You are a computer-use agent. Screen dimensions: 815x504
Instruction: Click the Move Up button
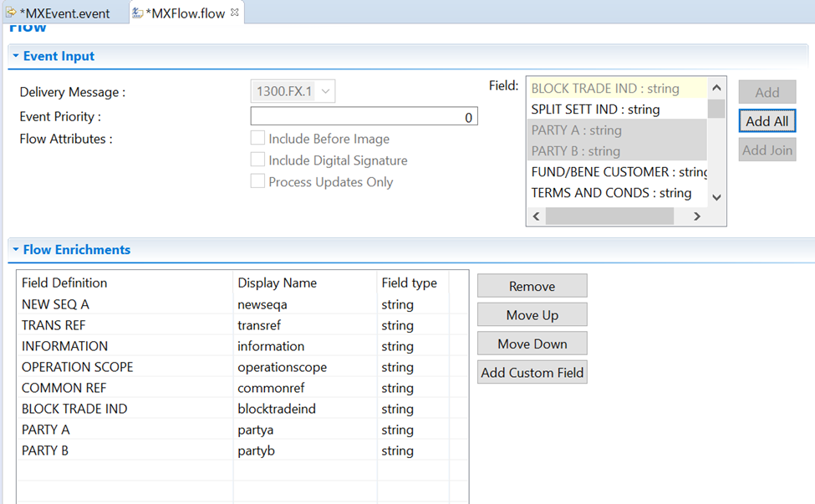tap(532, 315)
